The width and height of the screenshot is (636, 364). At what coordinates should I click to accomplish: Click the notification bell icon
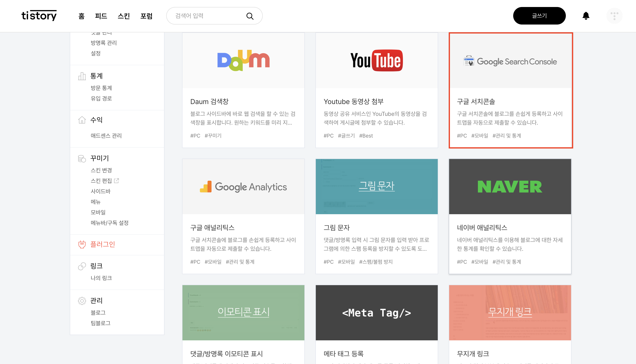tap(585, 16)
